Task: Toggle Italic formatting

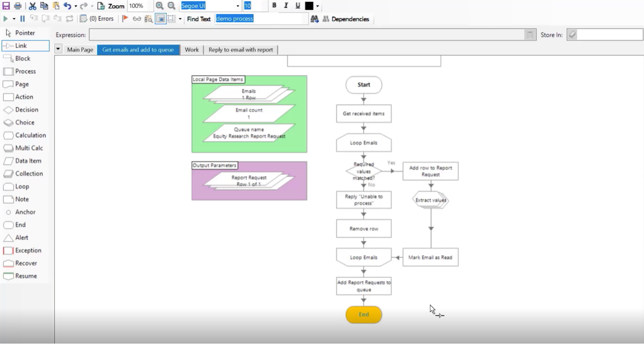Action: [x=286, y=6]
